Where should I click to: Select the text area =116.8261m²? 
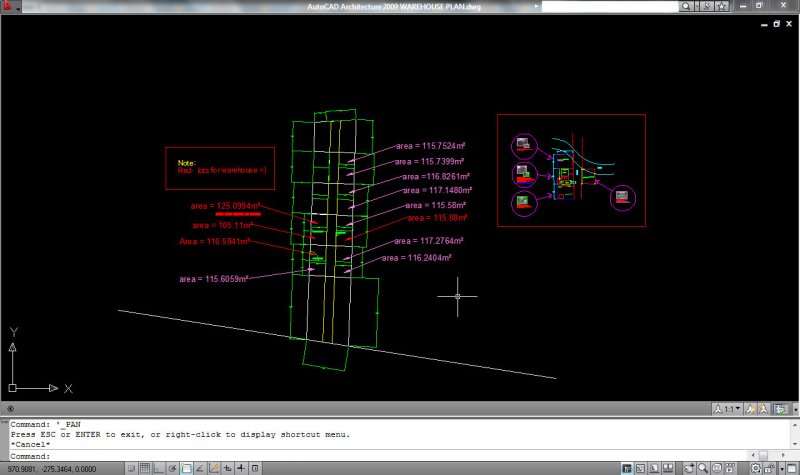click(436, 177)
